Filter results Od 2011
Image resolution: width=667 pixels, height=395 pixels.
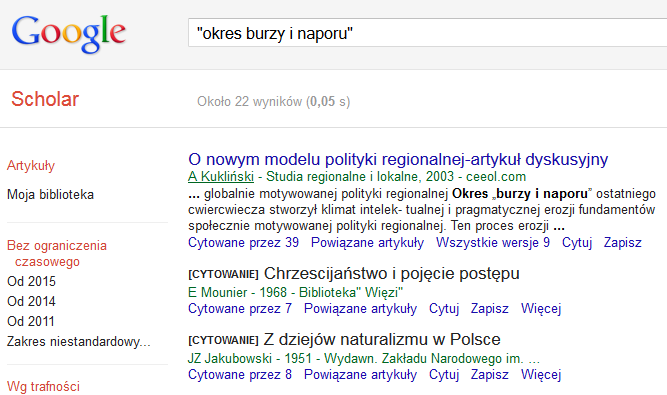[x=31, y=321]
